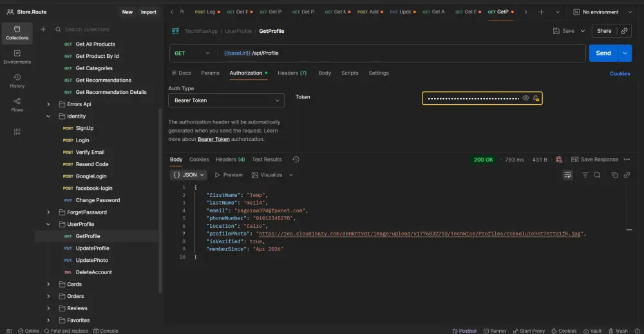Open response history clock icon
This screenshot has height=334, width=644.
(x=296, y=159)
